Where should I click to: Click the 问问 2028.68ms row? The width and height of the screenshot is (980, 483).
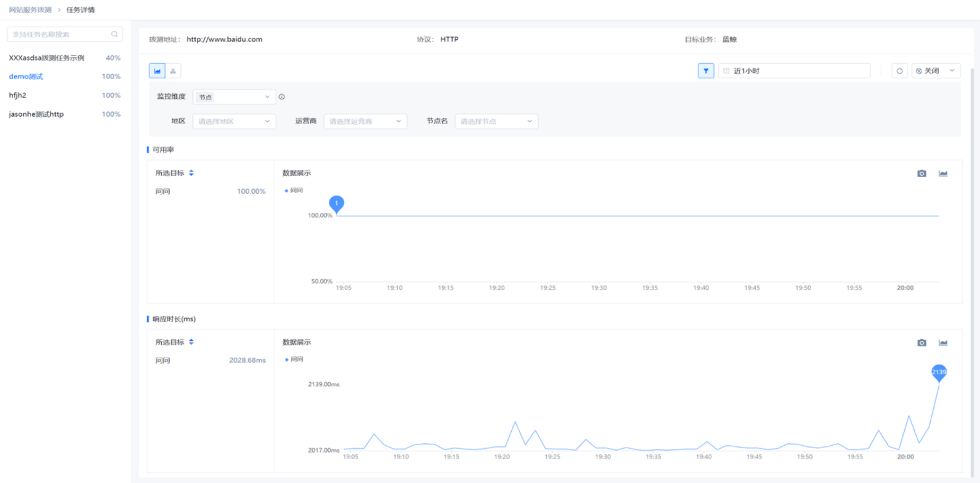tap(211, 360)
